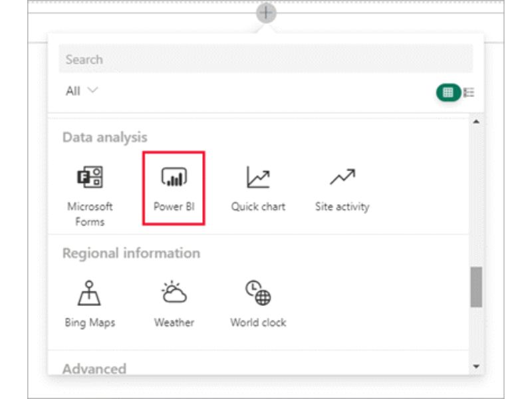Select the Site activity web part icon
532x399 pixels.
click(342, 178)
